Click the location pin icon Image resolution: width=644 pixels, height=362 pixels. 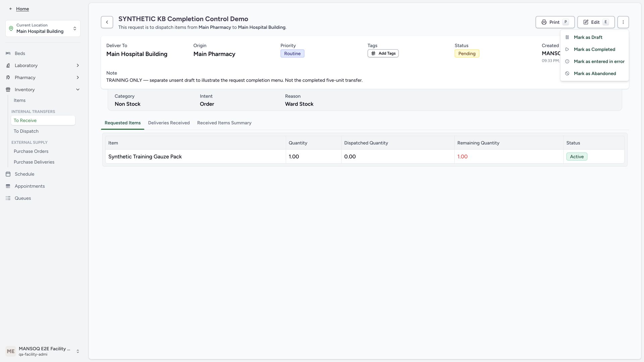coord(11,28)
